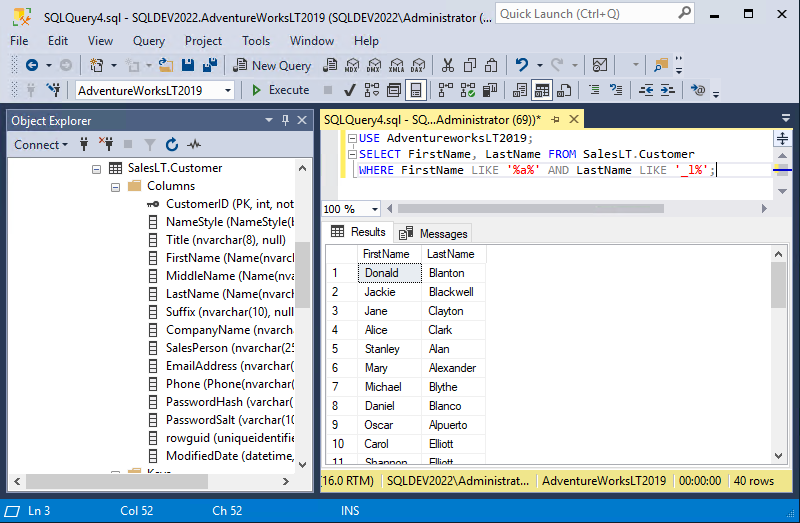Image resolution: width=800 pixels, height=523 pixels.
Task: Refresh Object Explorer with circular arrow icon
Action: click(x=172, y=145)
